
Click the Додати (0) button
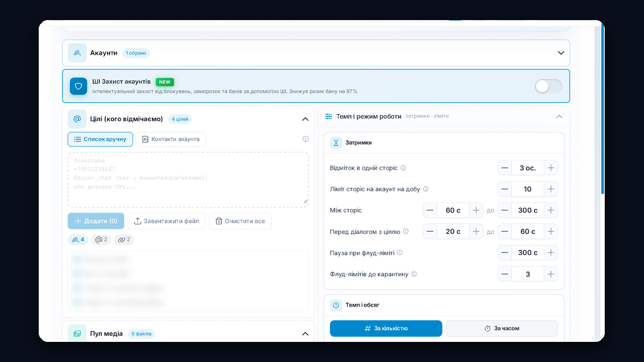(x=96, y=221)
